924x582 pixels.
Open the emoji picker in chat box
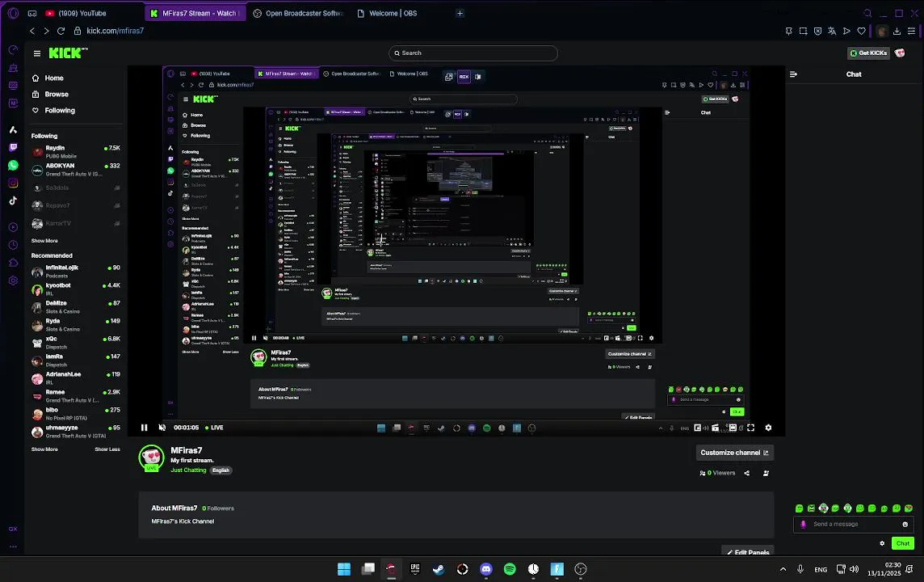point(905,525)
